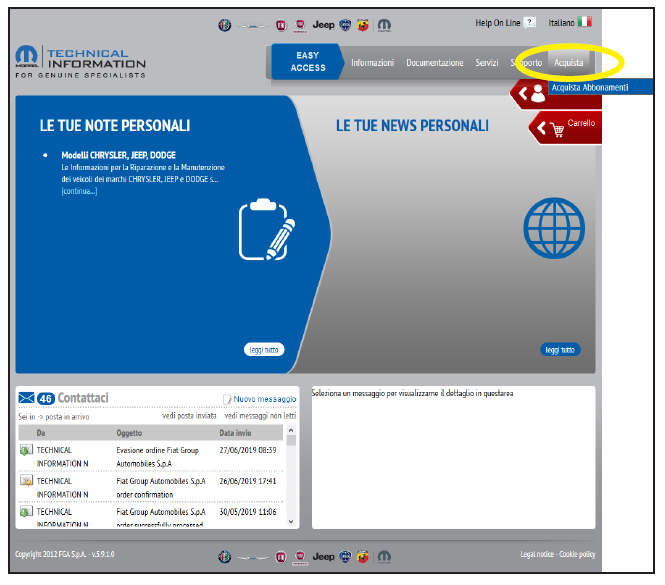This screenshot has width=665, height=585.
Task: Click leggi tutto under personal notes
Action: point(264,350)
